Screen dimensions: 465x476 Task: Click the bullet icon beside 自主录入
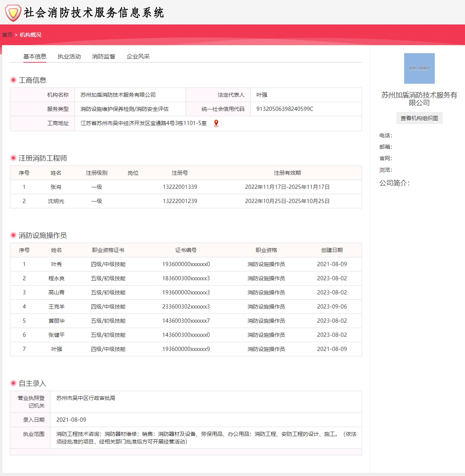coord(13,383)
